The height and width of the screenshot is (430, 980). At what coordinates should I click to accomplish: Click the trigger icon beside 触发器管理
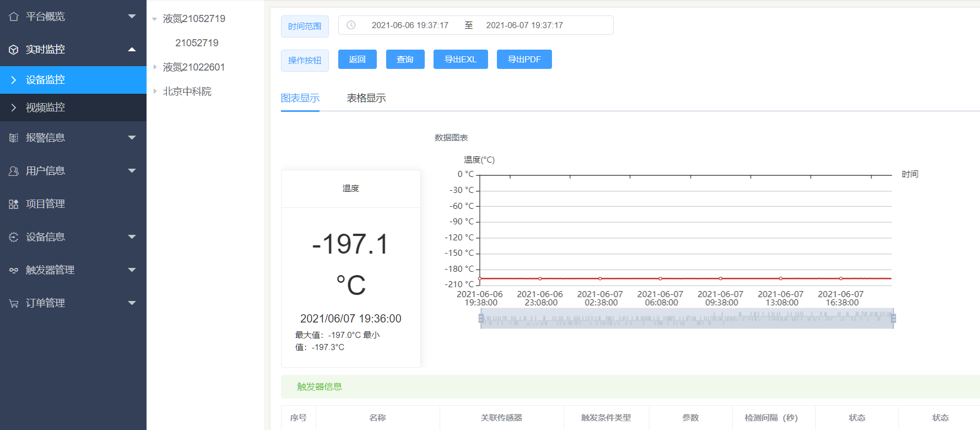pyautogui.click(x=14, y=270)
